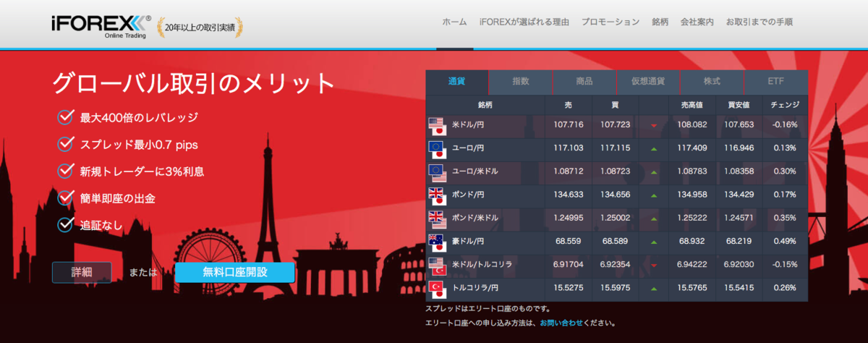Click the 無料口座開設 button
The height and width of the screenshot is (343, 868).
(x=235, y=272)
